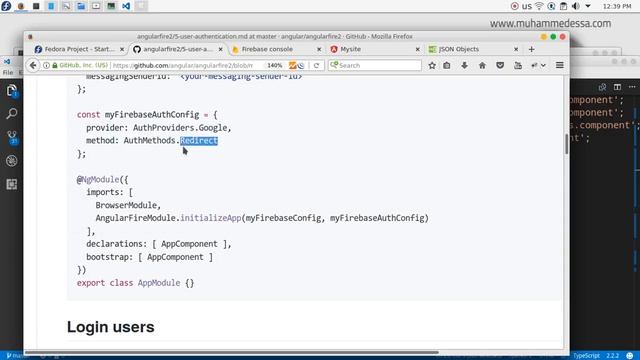Go to Firefox home page

point(482,65)
